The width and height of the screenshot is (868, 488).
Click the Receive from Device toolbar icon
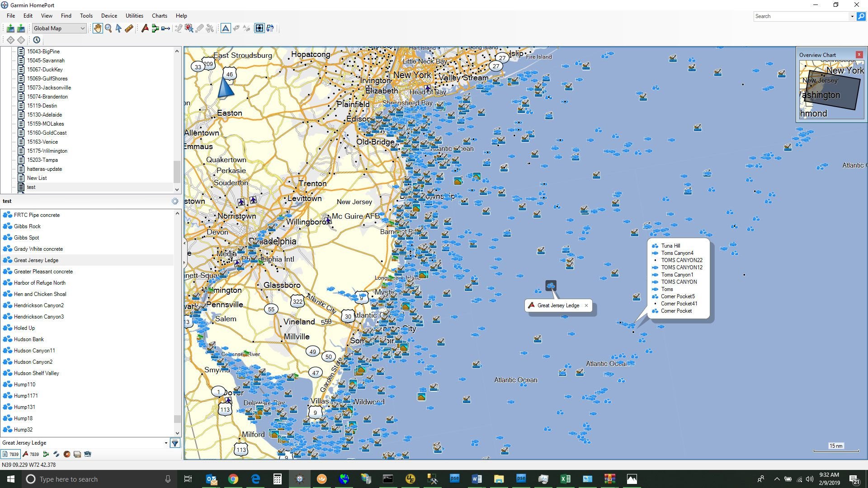coord(21,28)
